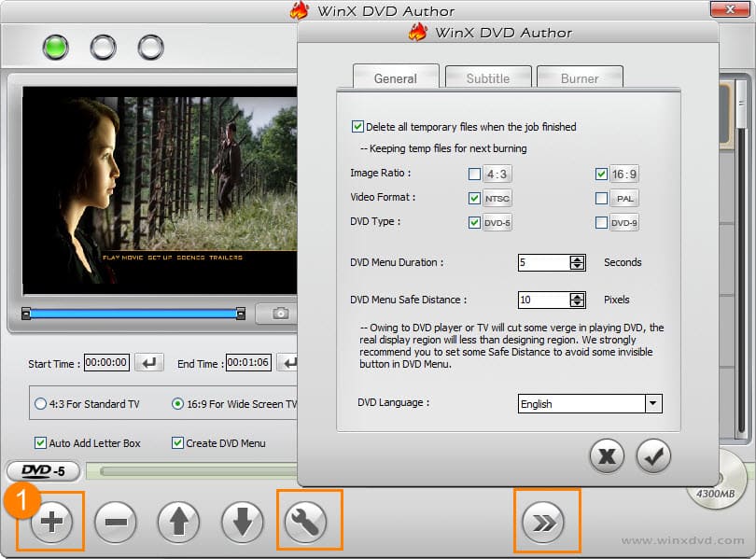The height and width of the screenshot is (559, 756).
Task: Click the 'DVD Menu Duration :' label
Action: (x=397, y=262)
